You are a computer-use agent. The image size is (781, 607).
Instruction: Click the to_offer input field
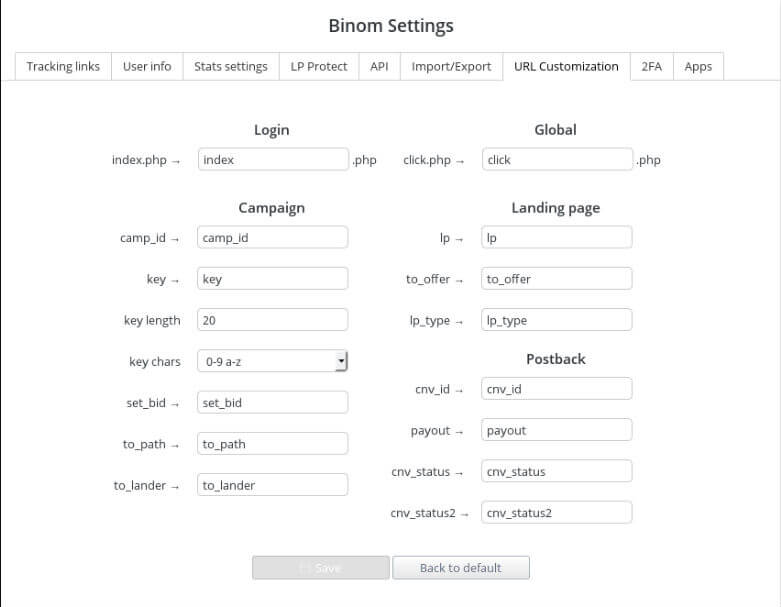point(557,279)
